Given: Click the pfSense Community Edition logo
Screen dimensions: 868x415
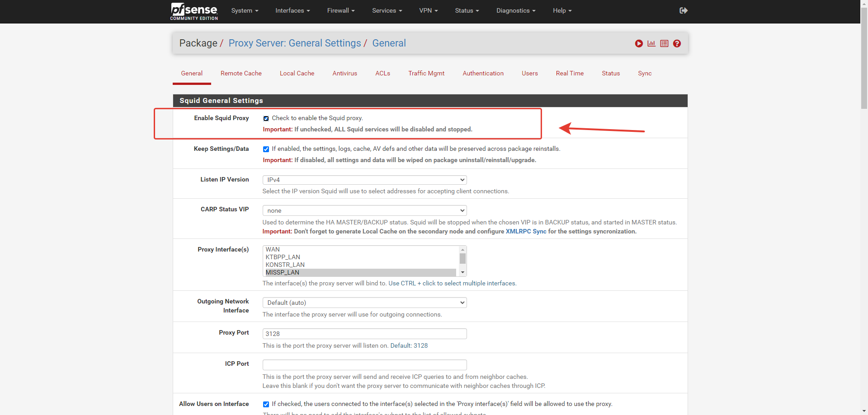Looking at the screenshot, I should 194,11.
